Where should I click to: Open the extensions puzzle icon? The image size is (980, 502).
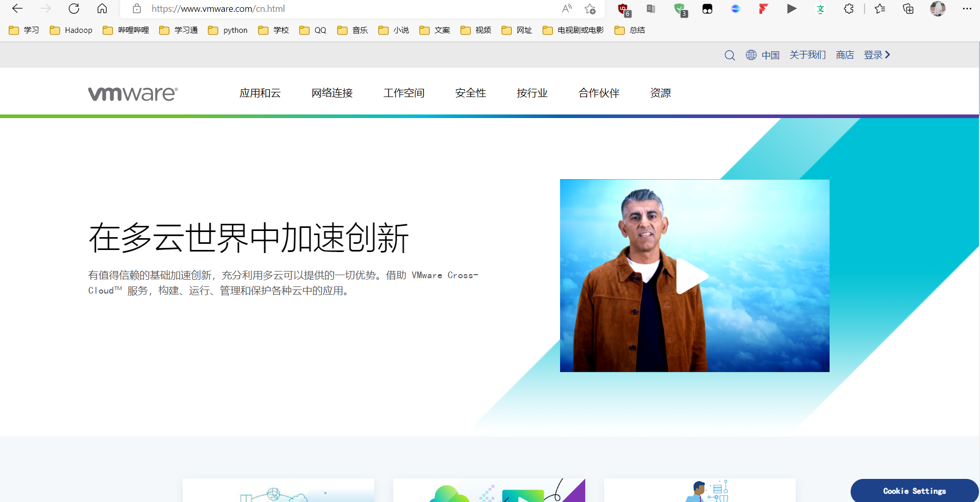click(849, 9)
